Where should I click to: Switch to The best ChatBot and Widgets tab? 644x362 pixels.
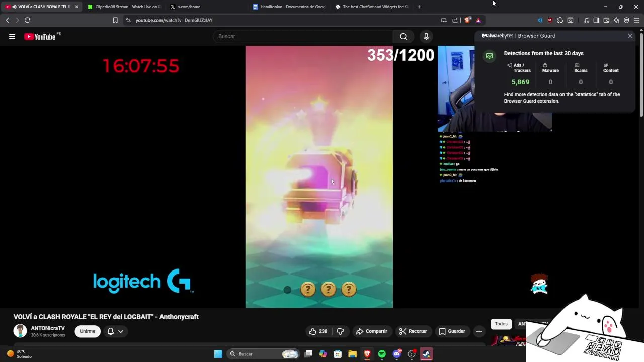click(x=371, y=7)
